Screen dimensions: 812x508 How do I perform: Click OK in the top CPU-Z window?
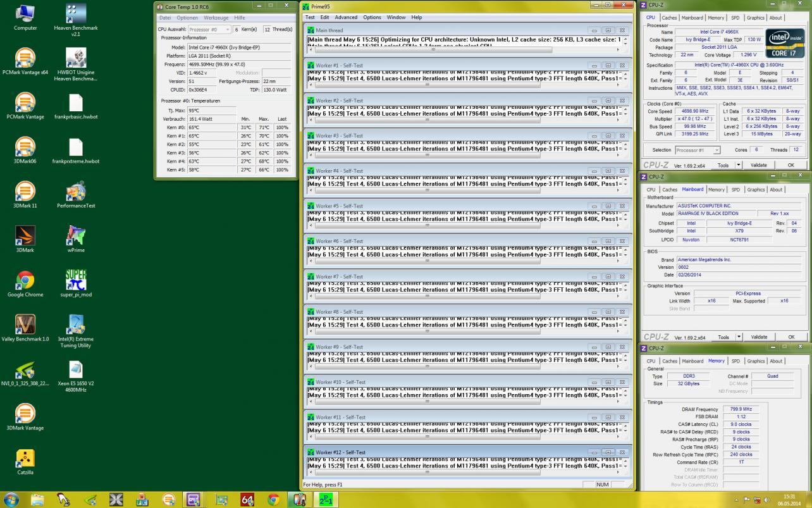pos(791,165)
